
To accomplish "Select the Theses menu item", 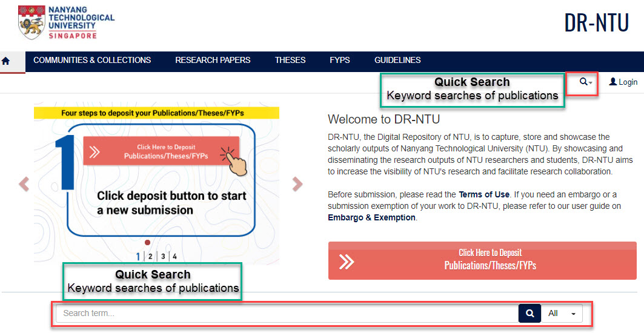I will point(290,61).
